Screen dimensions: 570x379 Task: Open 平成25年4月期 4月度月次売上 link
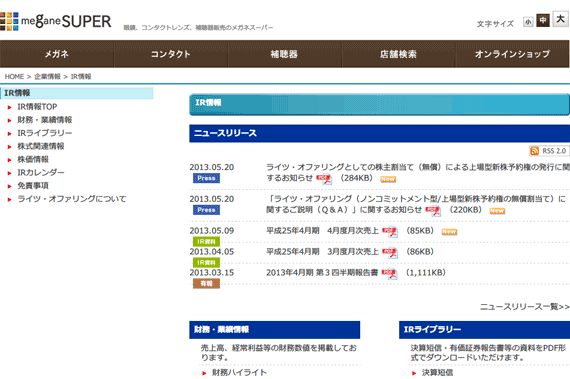[322, 231]
